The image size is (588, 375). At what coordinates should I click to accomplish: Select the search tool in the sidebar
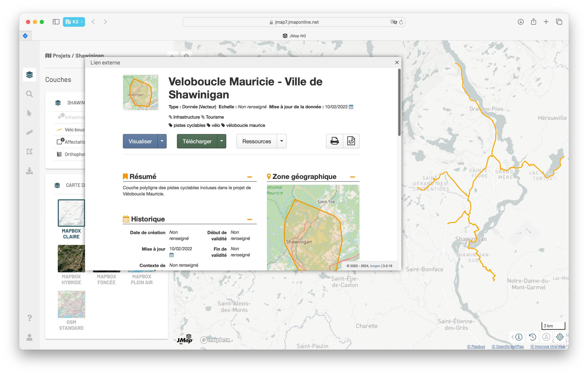click(29, 94)
